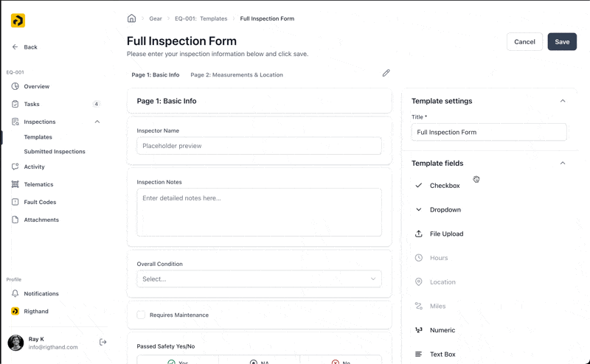590x364 pixels.
Task: Check the Requires Maintenance checkbox
Action: 141,315
